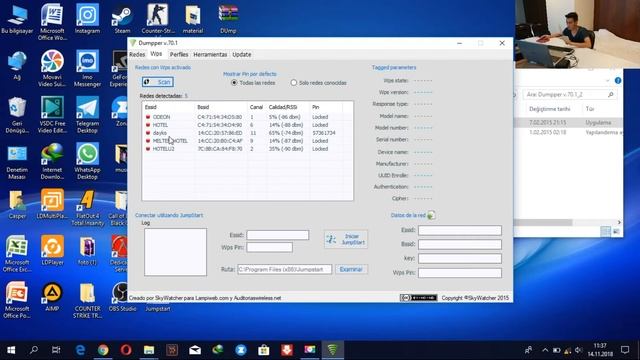Open WhatsApp Desktop shortcut
Viewport: 640px width, 360px height.
[87, 162]
